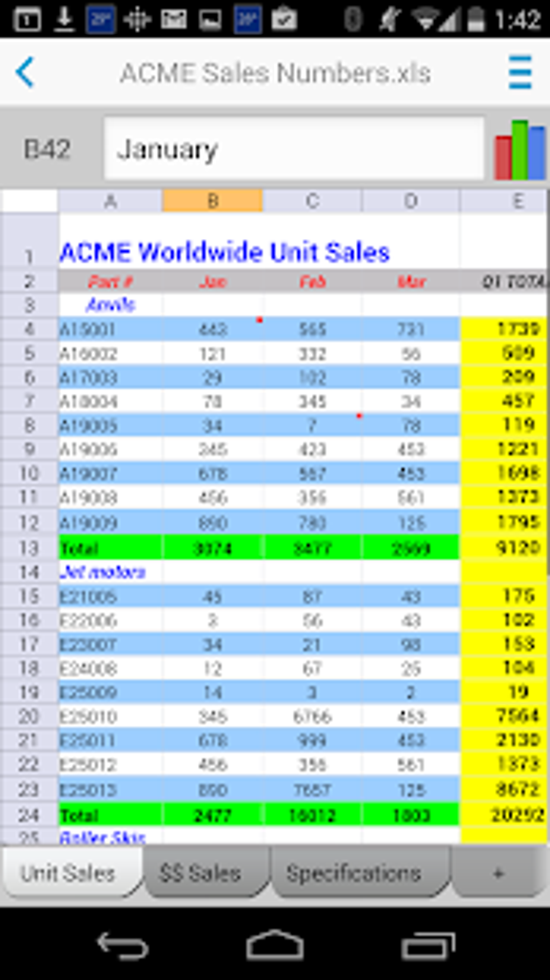Edit the formula field containing January
This screenshot has height=980, width=550.
point(294,149)
